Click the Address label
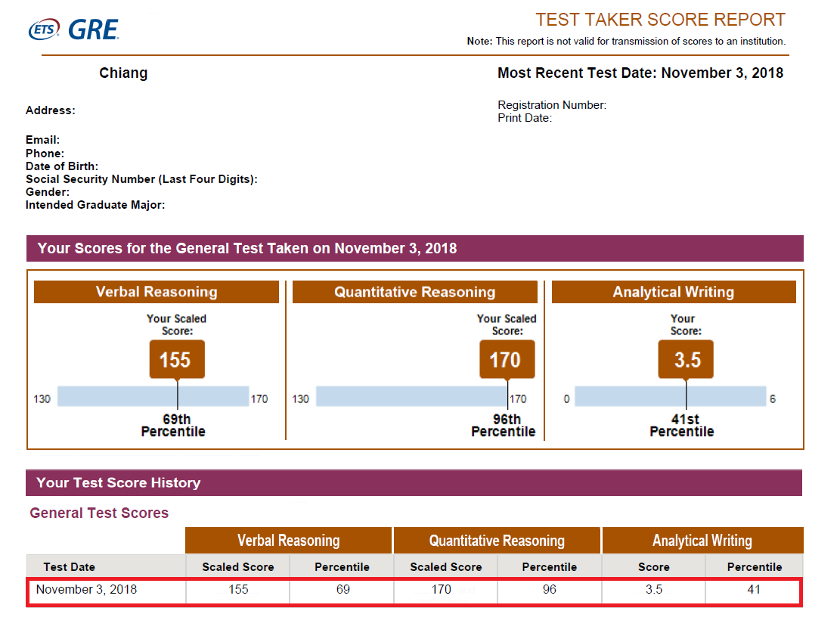This screenshot has height=639, width=840. click(x=51, y=110)
